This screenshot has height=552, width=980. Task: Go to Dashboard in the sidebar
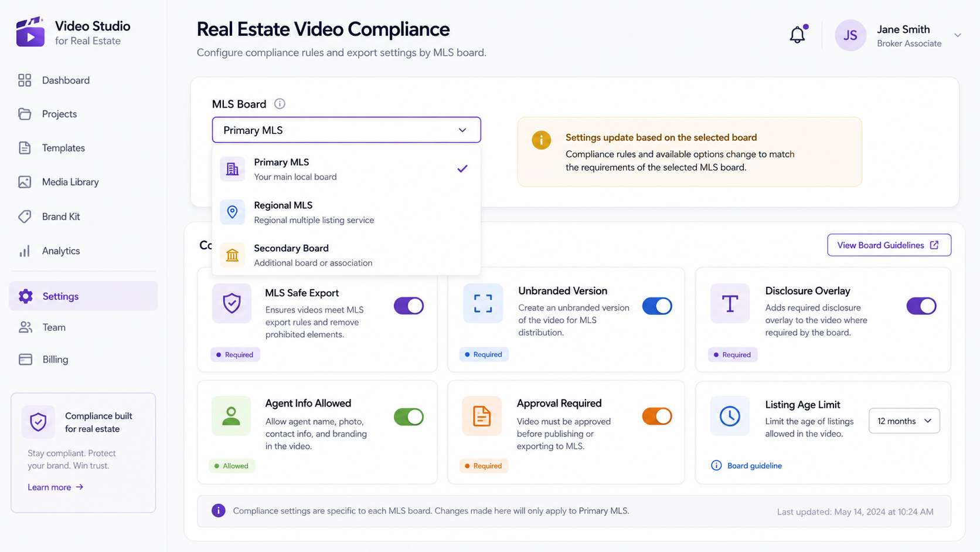coord(83,80)
